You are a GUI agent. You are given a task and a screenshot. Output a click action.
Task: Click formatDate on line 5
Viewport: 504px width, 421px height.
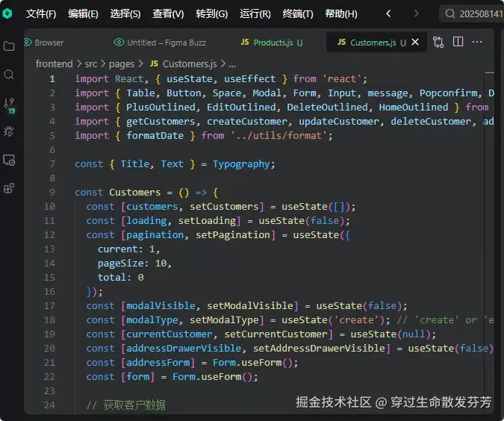(155, 136)
